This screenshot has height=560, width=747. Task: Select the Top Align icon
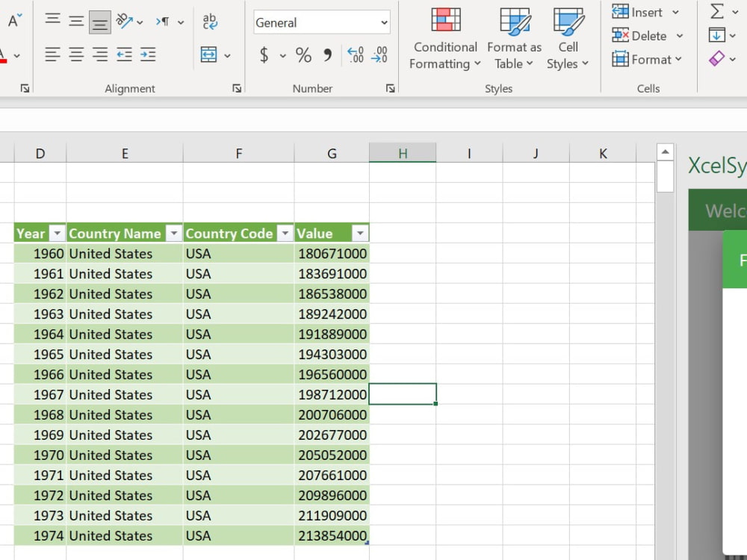click(53, 19)
